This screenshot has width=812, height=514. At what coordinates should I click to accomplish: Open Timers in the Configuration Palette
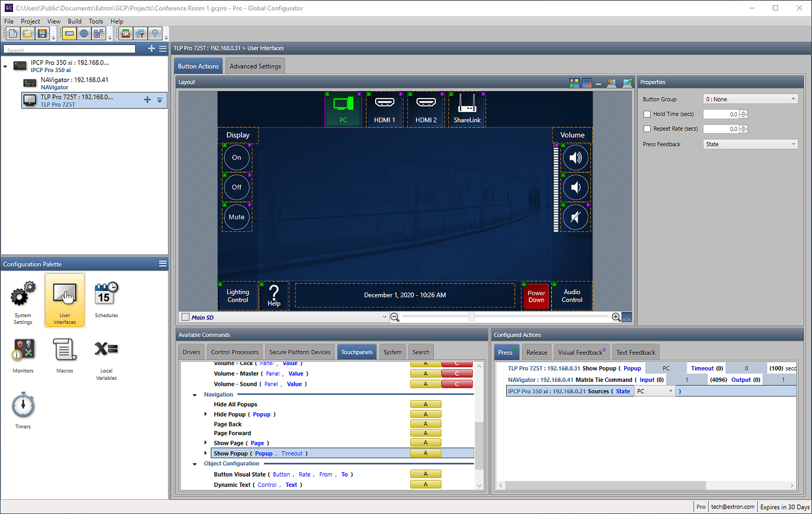23,411
